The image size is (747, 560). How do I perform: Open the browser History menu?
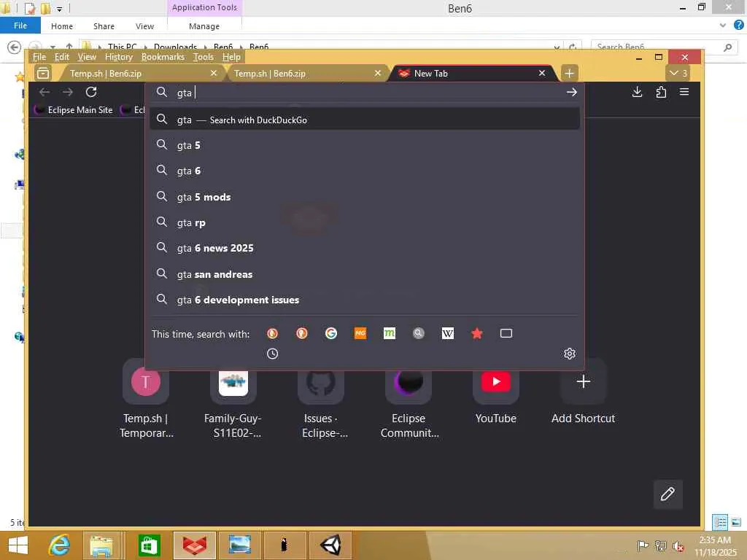click(x=119, y=57)
